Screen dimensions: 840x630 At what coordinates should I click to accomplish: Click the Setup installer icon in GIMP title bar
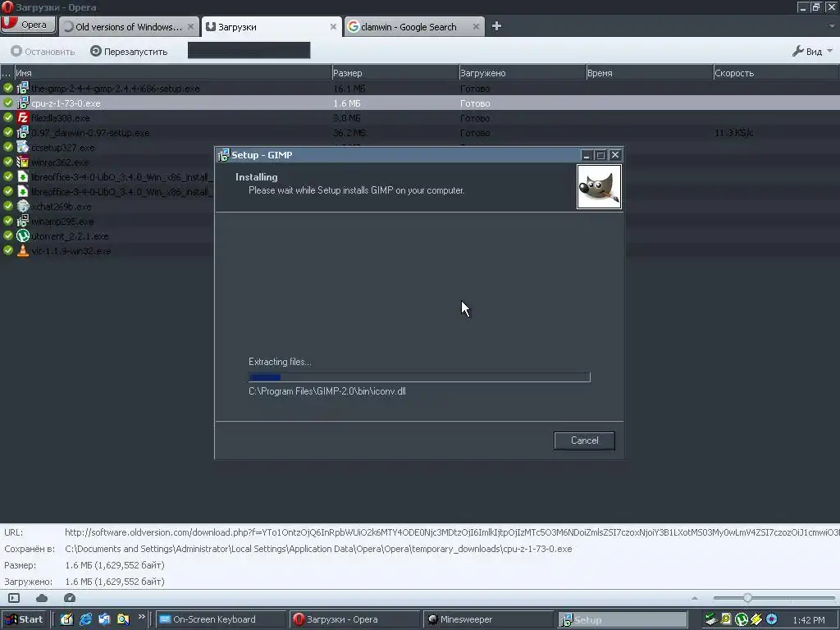click(x=223, y=155)
